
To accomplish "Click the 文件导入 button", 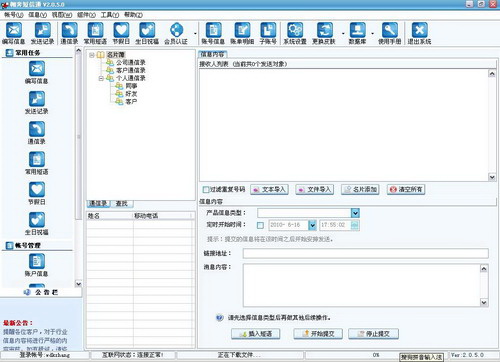I will pyautogui.click(x=315, y=190).
